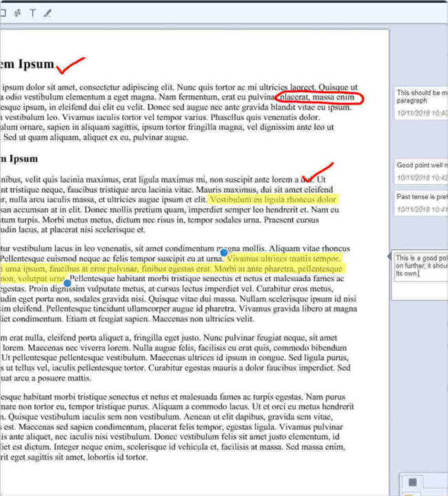This screenshot has width=448, height=496.
Task: Select the 'Vestibulum eu ligula rhoncus dolor' highlight
Action: pos(274,199)
